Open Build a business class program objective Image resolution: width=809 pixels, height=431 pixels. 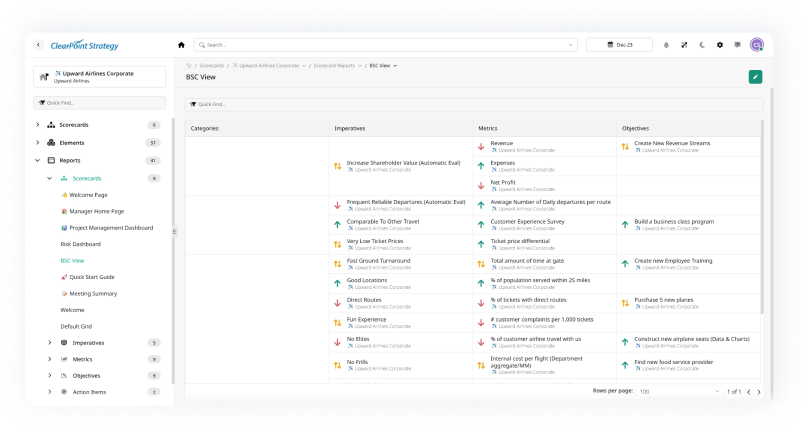(x=674, y=221)
